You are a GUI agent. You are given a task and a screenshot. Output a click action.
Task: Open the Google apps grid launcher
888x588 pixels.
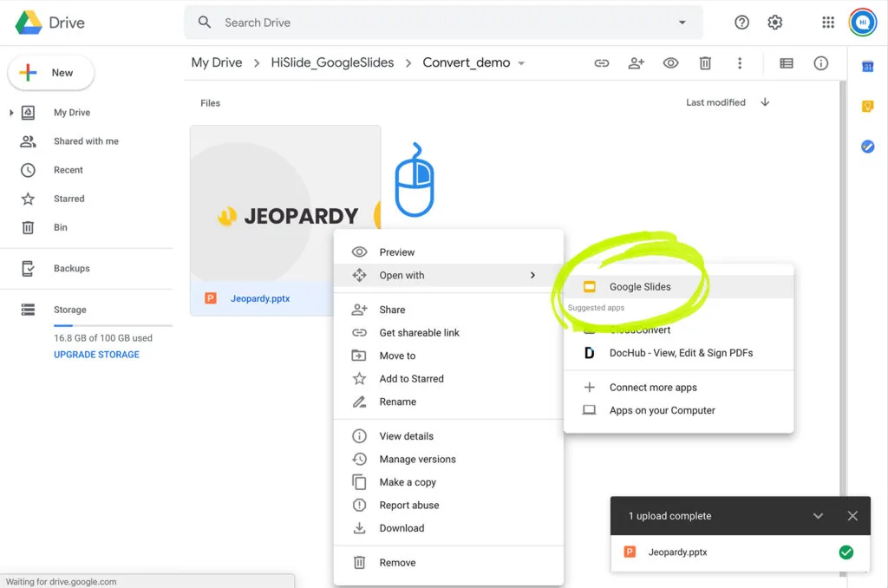click(828, 23)
